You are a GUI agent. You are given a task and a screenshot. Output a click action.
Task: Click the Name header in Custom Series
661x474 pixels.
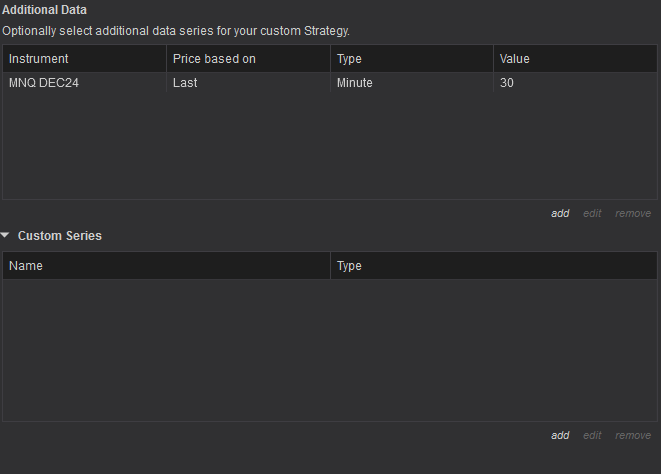click(166, 266)
